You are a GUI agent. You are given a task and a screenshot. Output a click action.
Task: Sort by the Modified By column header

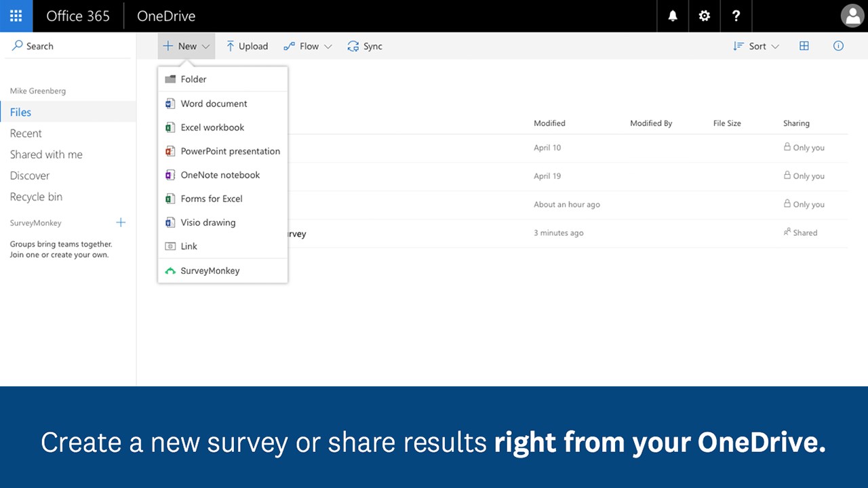point(651,123)
